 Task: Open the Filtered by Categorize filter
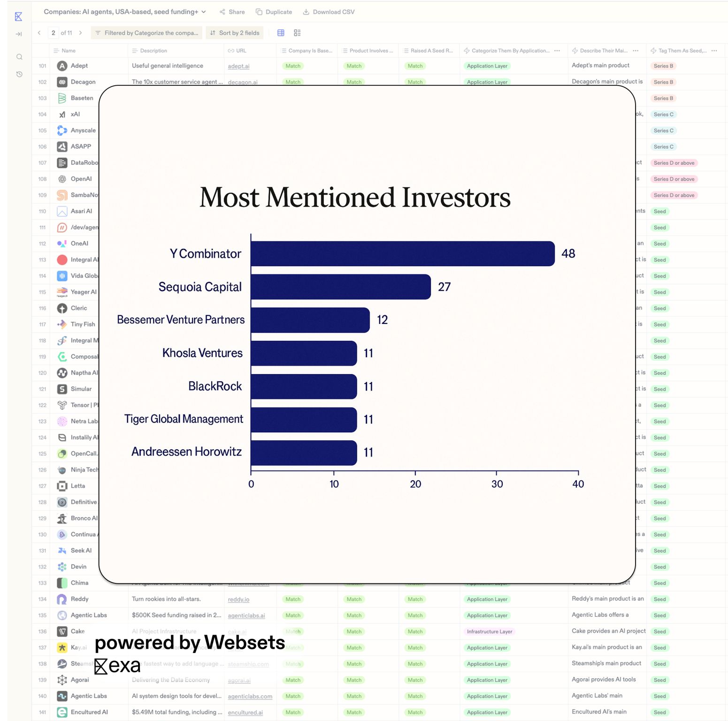coord(146,33)
